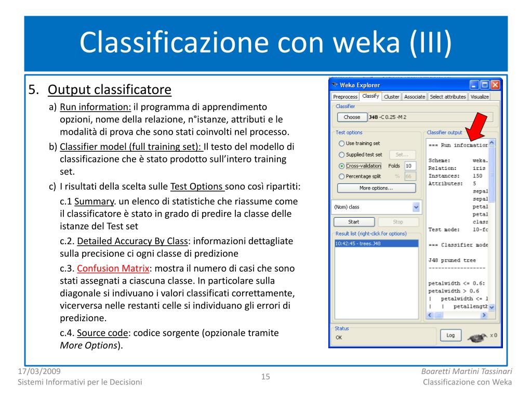Click horizontal scrollbar left arrow
The image size is (532, 399).
[430, 315]
